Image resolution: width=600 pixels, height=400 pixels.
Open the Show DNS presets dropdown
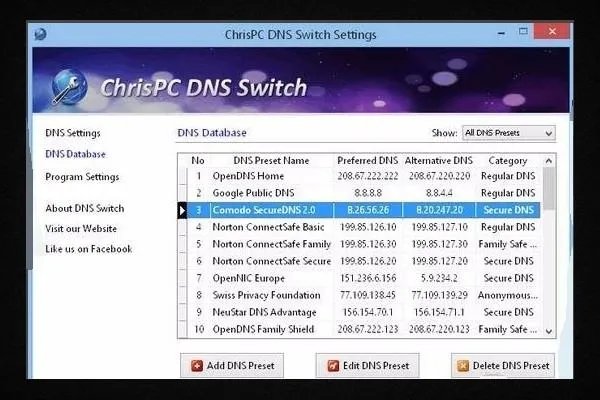tap(509, 133)
